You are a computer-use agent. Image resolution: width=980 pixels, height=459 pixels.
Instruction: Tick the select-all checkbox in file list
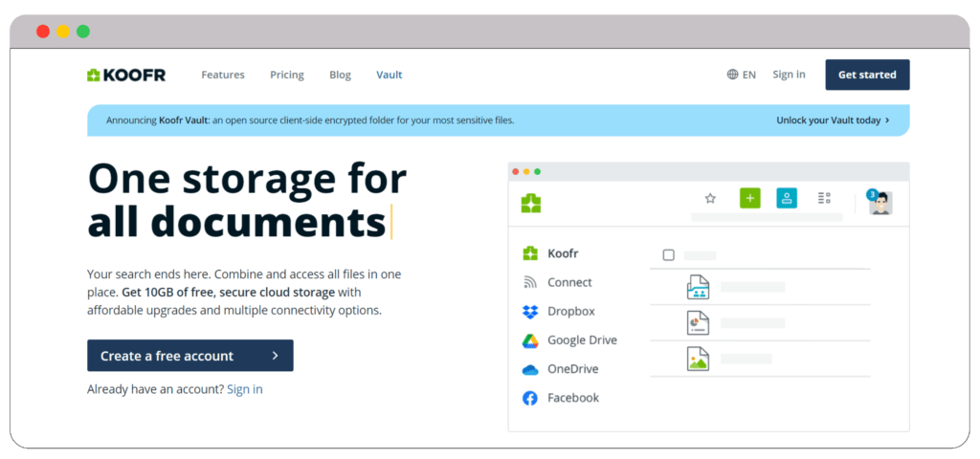[x=669, y=255]
